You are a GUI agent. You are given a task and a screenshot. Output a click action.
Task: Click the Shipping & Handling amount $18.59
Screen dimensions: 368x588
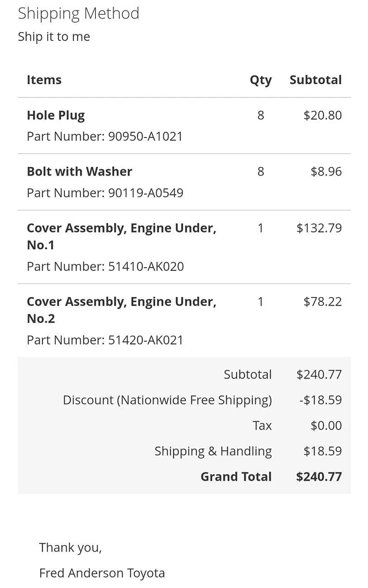point(323,451)
